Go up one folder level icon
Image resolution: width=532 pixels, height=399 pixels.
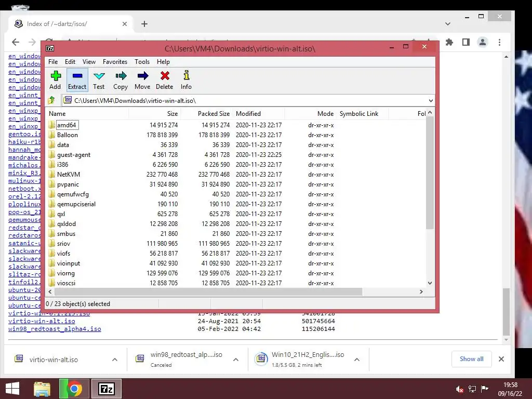pos(51,100)
